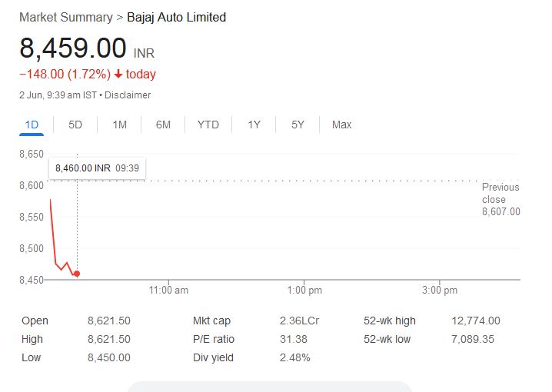Image resolution: width=552 pixels, height=392 pixels.
Task: Click the 8,460.00 INR chart tooltip
Action: tap(98, 168)
